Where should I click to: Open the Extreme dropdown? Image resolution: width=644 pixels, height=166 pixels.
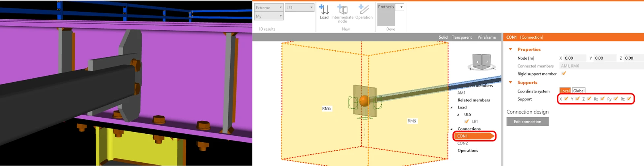[269, 8]
